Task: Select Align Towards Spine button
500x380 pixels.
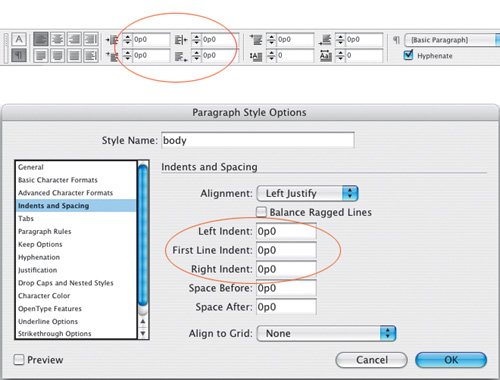Action: point(91,39)
